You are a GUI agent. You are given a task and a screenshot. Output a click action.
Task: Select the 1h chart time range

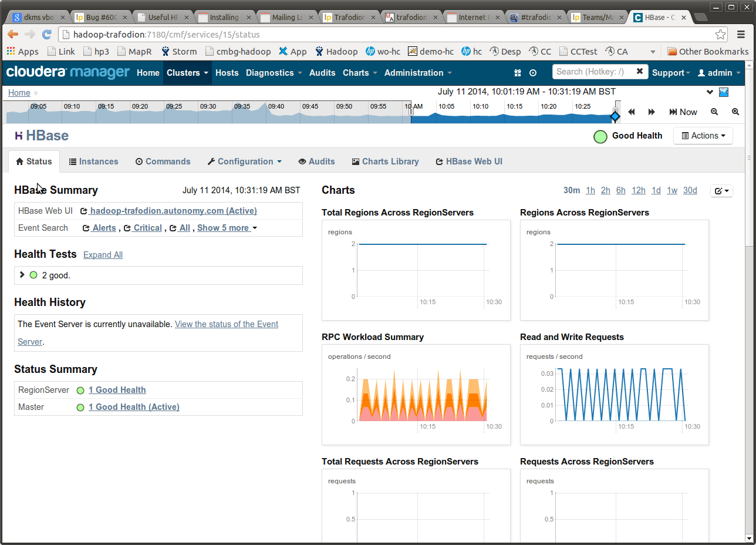point(590,190)
